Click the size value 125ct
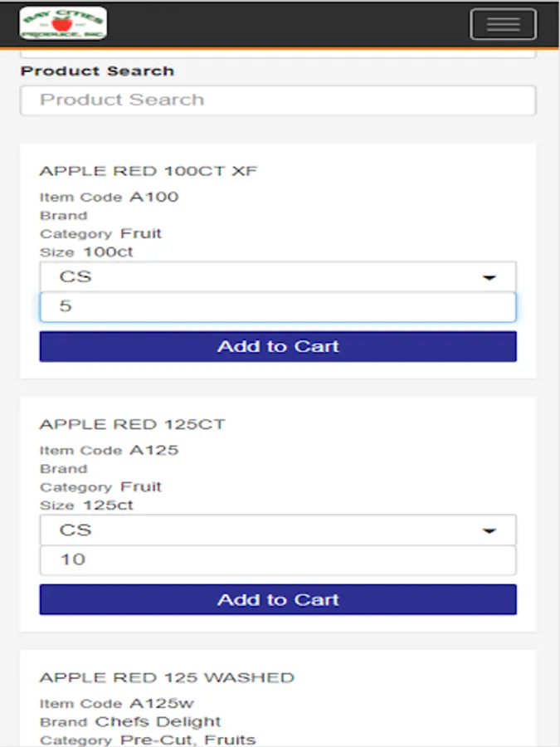Image resolution: width=560 pixels, height=747 pixels. (108, 505)
